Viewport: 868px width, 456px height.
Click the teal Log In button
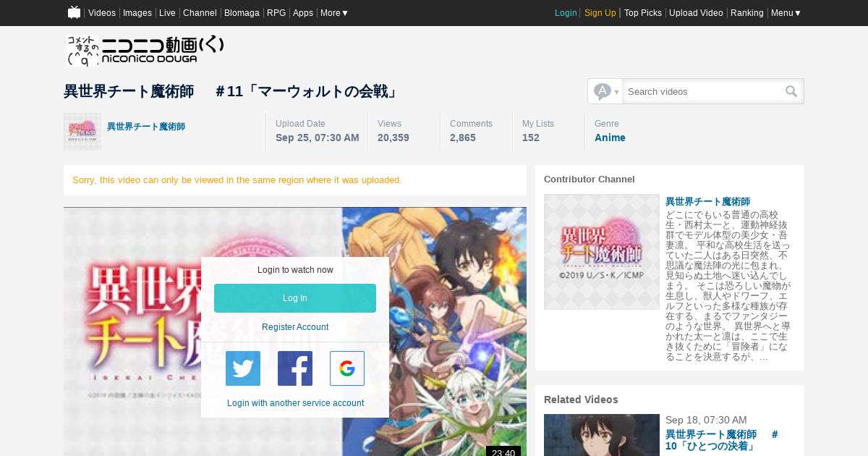pyautogui.click(x=295, y=298)
